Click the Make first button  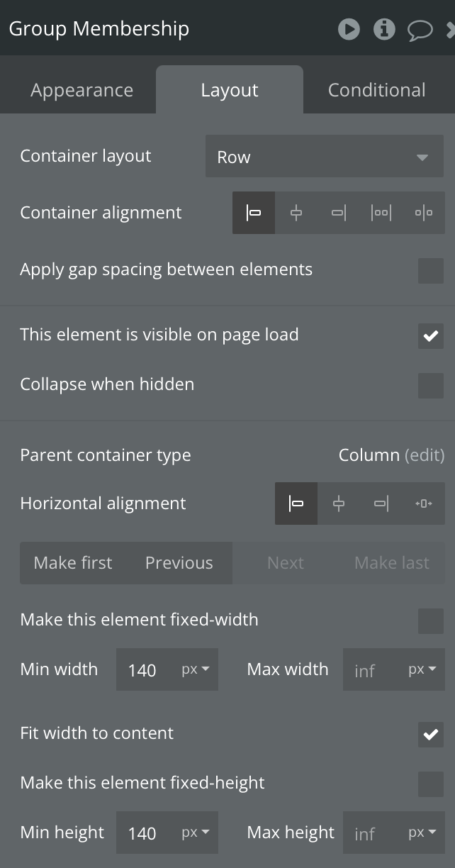click(73, 563)
